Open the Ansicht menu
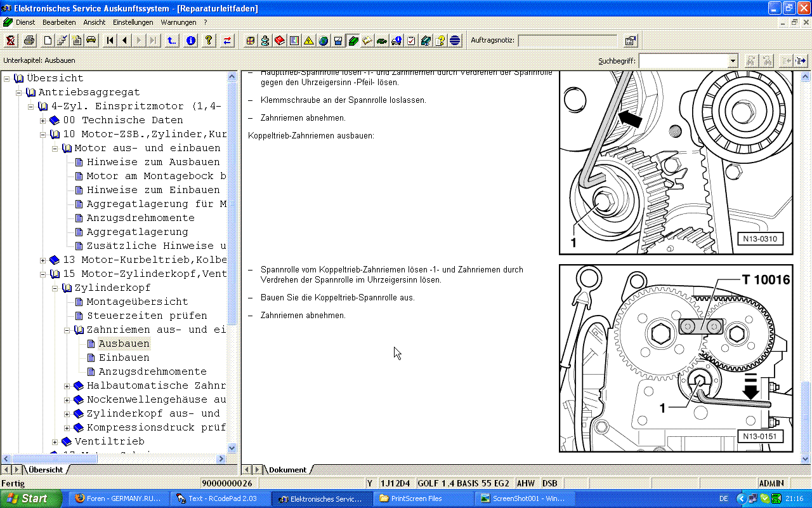812x508 pixels. 95,22
